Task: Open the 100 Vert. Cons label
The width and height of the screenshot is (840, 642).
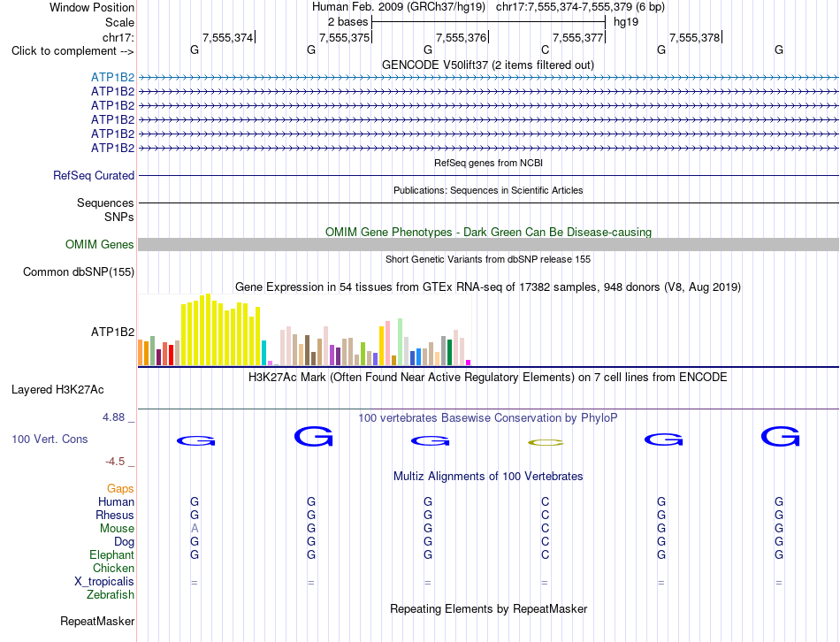Action: click(50, 439)
